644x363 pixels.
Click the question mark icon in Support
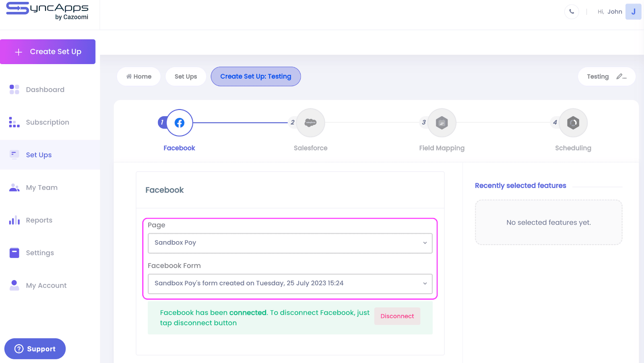tap(19, 349)
